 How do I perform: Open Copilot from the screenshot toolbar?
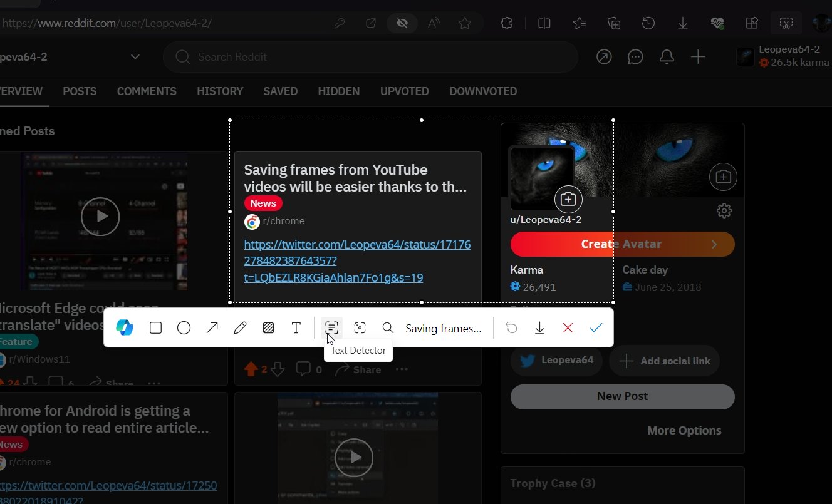125,327
